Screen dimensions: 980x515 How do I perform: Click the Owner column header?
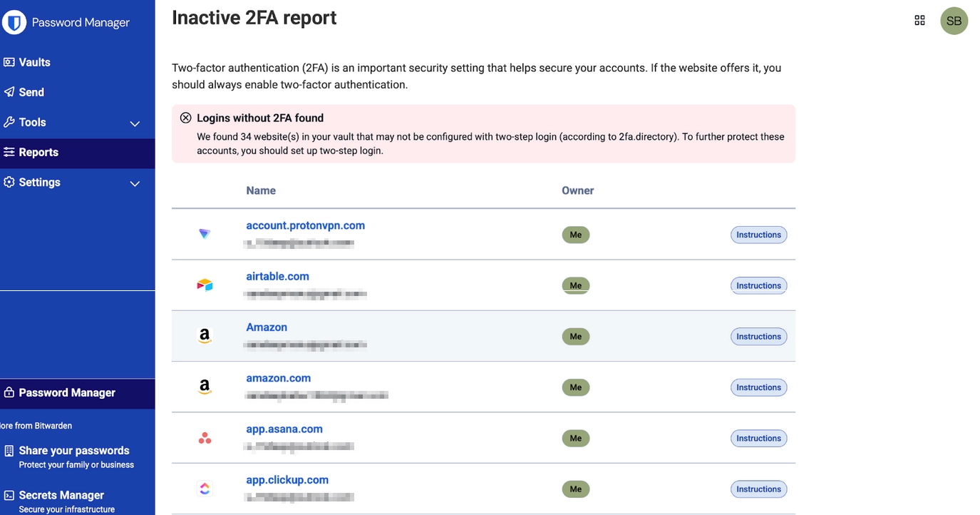[578, 190]
